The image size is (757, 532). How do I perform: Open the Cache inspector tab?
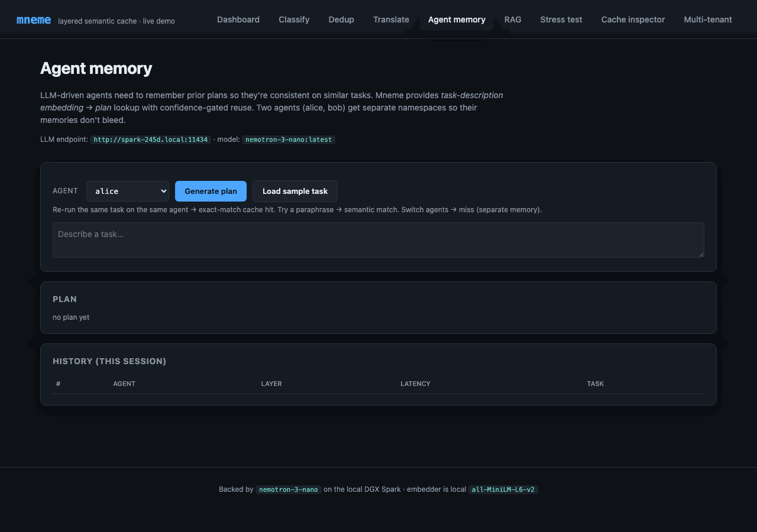point(633,20)
